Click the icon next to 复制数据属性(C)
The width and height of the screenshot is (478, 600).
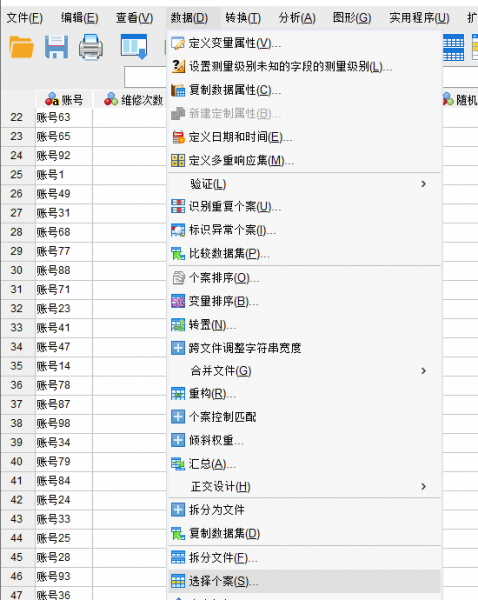point(178,90)
